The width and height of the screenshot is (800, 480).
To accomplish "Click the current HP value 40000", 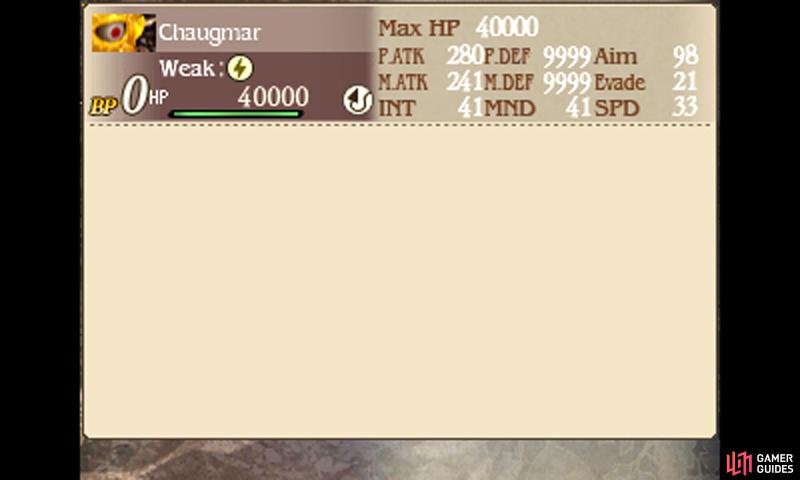I will click(273, 96).
